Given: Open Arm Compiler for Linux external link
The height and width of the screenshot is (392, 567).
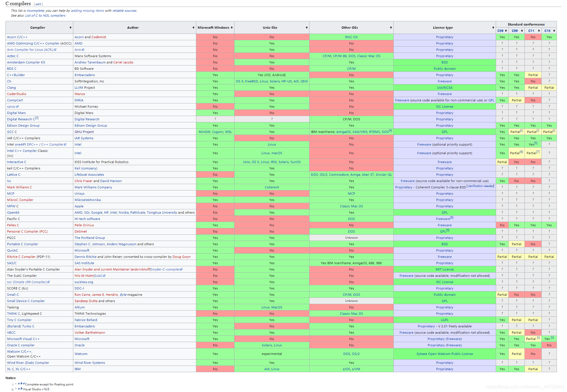Looking at the screenshot, I should coord(32,50).
